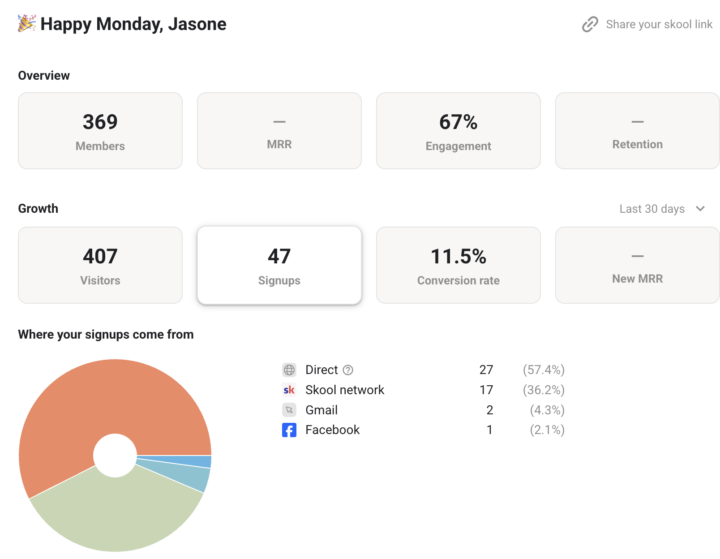
Task: Click the Direct count 27
Action: point(486,370)
